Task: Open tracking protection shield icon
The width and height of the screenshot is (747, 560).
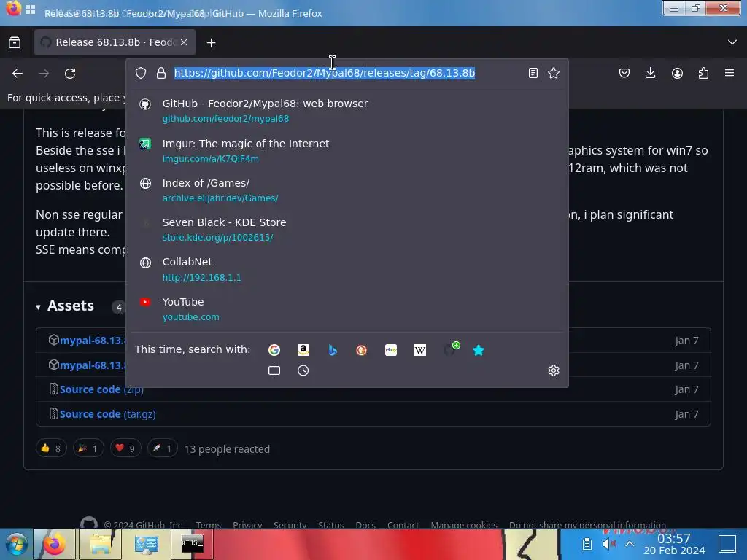Action: [x=141, y=73]
